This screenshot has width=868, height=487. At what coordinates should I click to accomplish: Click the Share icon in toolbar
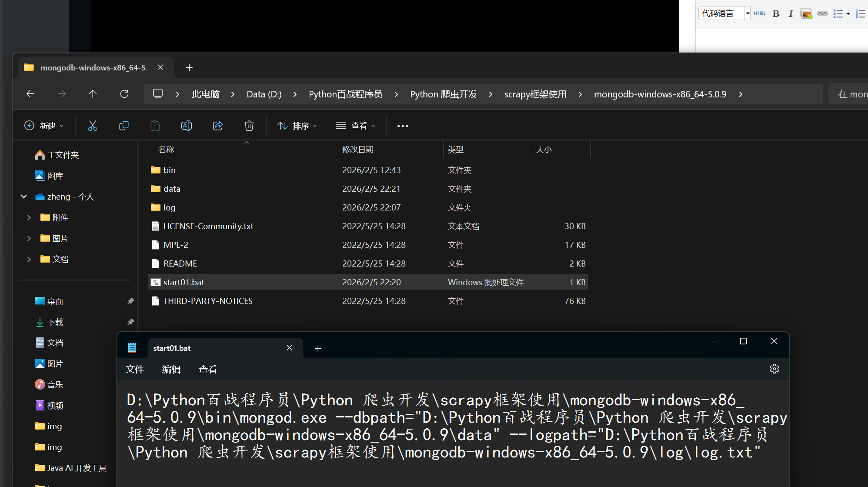[x=217, y=126]
